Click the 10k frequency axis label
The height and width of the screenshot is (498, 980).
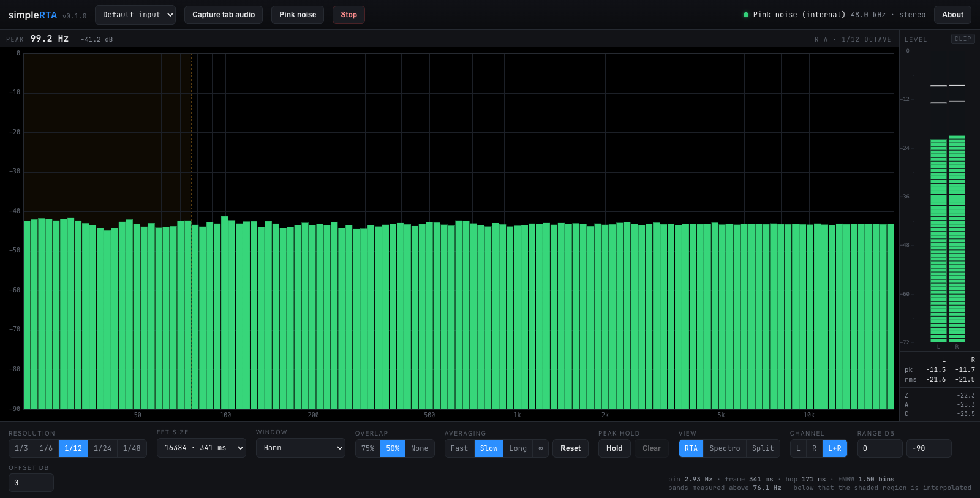click(x=809, y=415)
